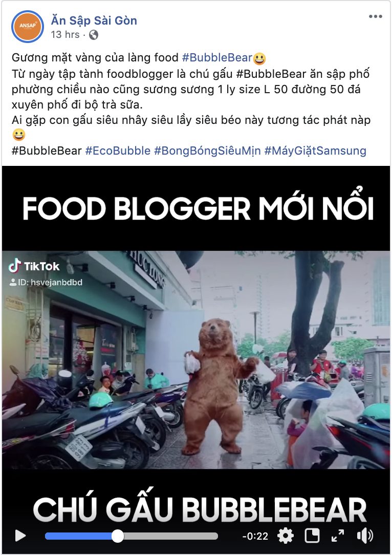Screen dimensions: 392x555
Task: Toggle picture-in-picture mode icon
Action: [312, 536]
